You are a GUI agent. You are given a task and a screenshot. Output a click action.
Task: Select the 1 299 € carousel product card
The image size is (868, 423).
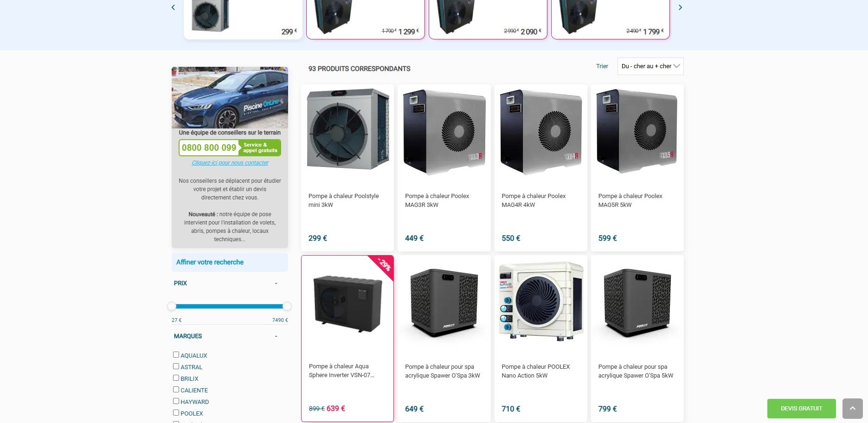pyautogui.click(x=366, y=19)
